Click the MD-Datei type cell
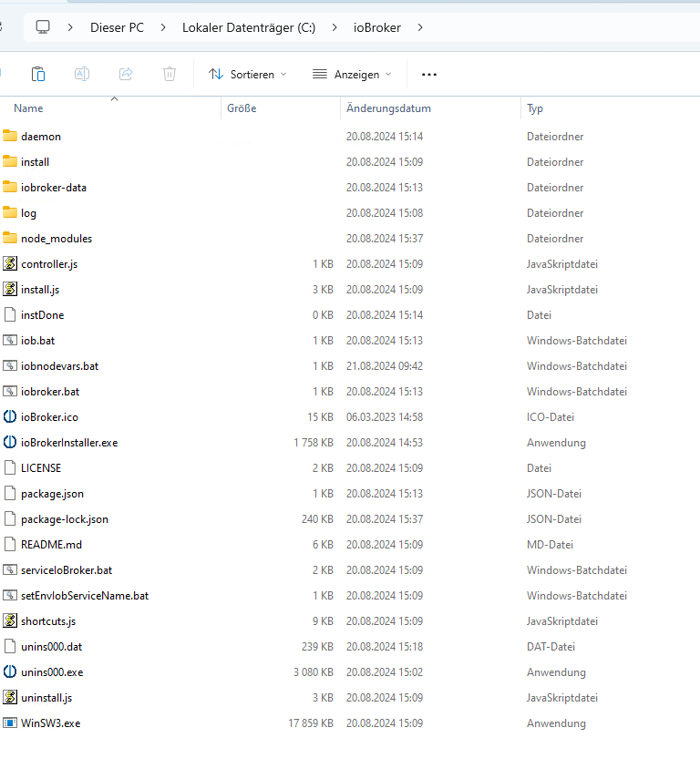The width and height of the screenshot is (700, 779). pos(550,545)
